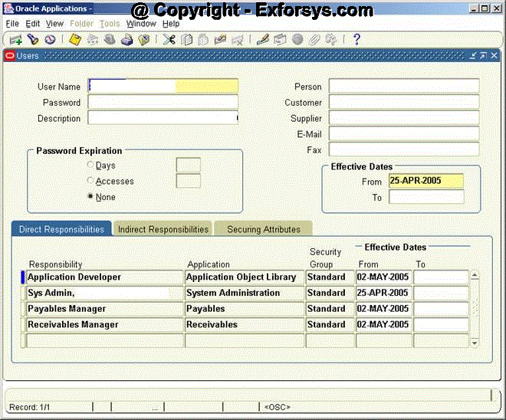Click the Cut scissors icon
This screenshot has width=506, height=420.
[x=169, y=39]
